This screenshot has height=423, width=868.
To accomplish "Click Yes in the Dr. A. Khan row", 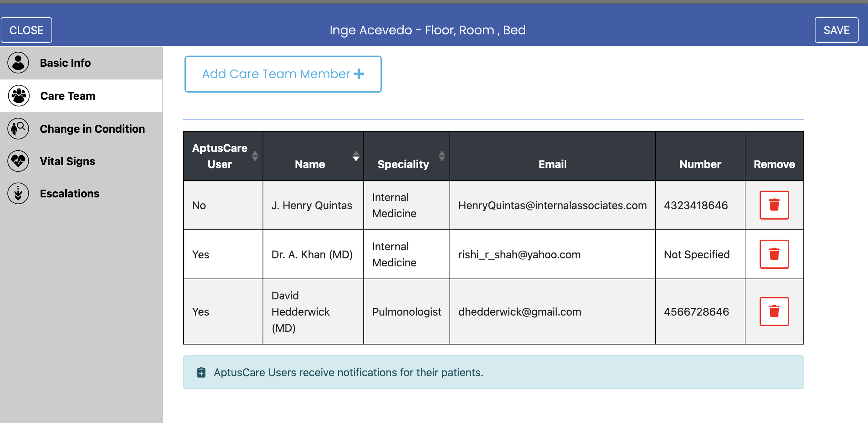I will 200,255.
